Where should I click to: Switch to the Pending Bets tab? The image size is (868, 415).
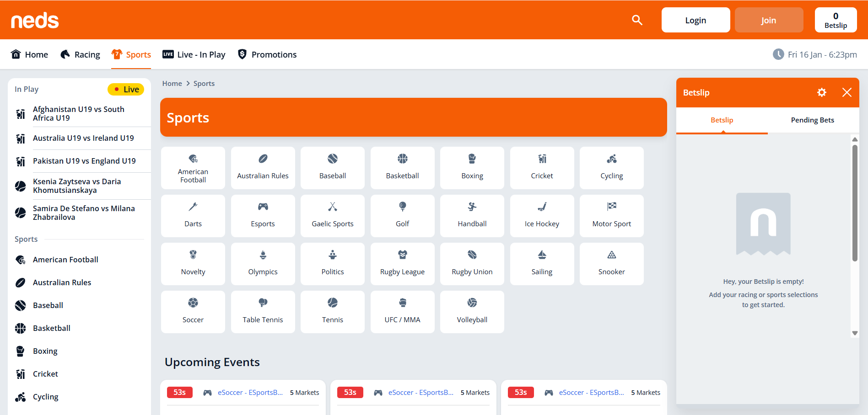tap(813, 120)
